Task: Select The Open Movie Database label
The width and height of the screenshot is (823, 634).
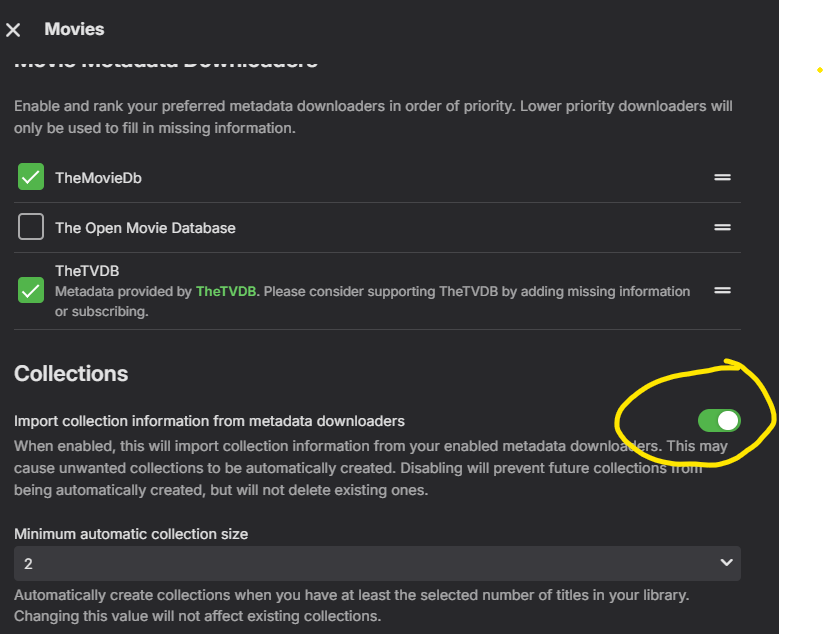Action: [145, 228]
